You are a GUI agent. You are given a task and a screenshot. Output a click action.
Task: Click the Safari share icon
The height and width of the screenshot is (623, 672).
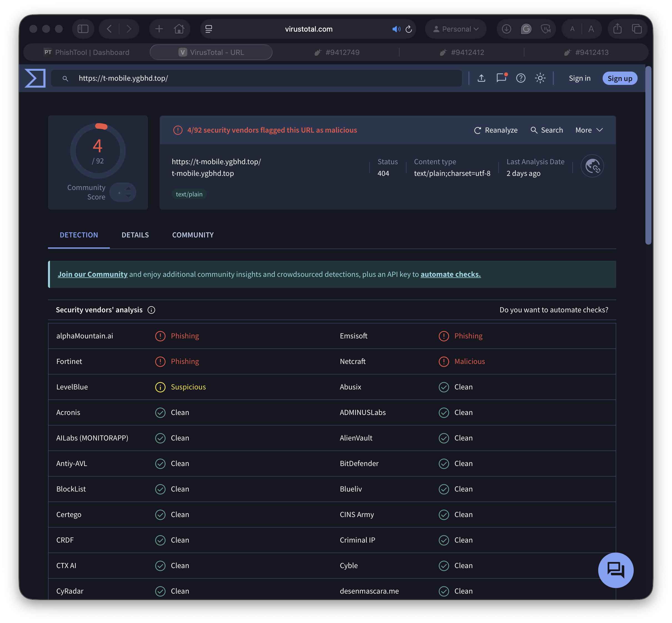pyautogui.click(x=617, y=29)
